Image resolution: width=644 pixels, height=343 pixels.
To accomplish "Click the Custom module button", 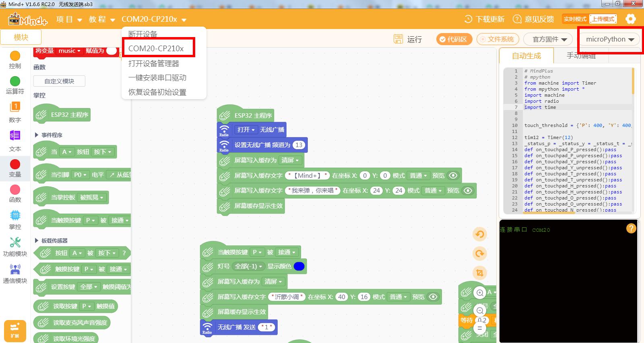I will tap(59, 81).
